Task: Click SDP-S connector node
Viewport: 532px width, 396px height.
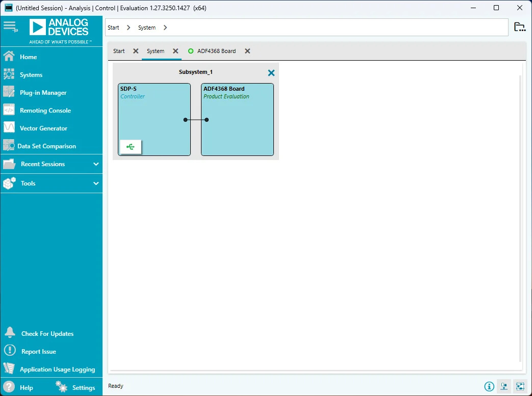Action: pyautogui.click(x=185, y=120)
